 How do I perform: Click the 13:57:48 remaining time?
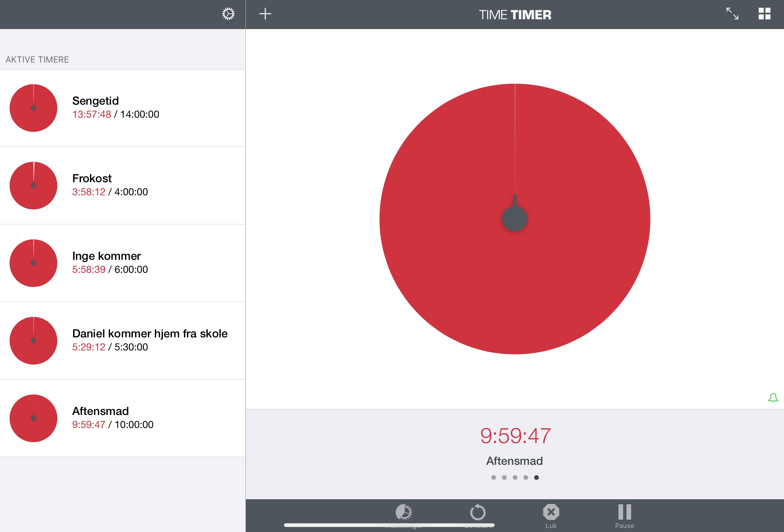(x=91, y=114)
